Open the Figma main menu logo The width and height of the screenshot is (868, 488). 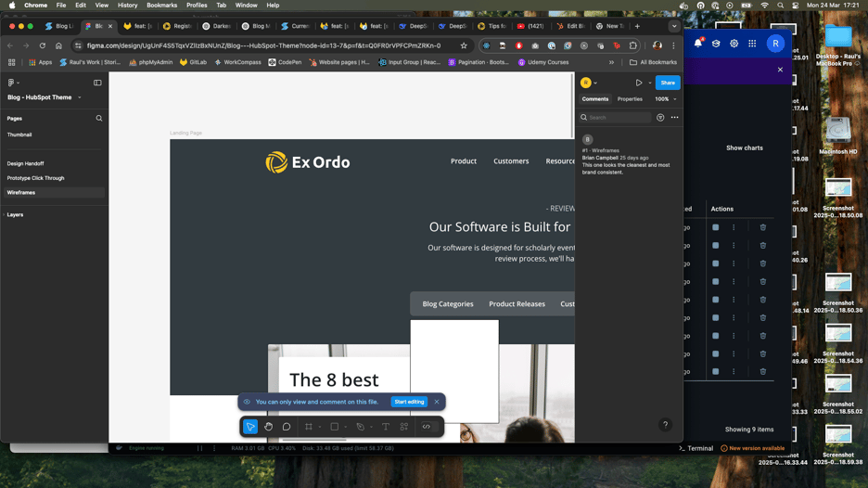[13, 83]
